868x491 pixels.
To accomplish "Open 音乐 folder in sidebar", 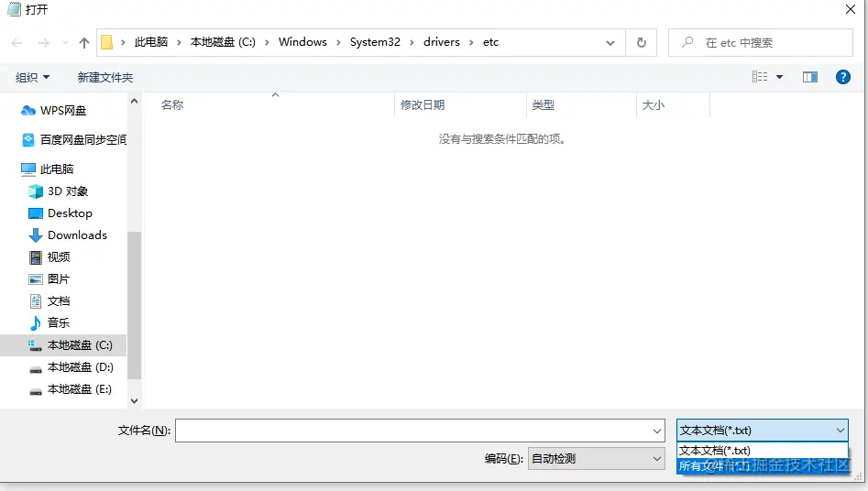I will coord(58,322).
